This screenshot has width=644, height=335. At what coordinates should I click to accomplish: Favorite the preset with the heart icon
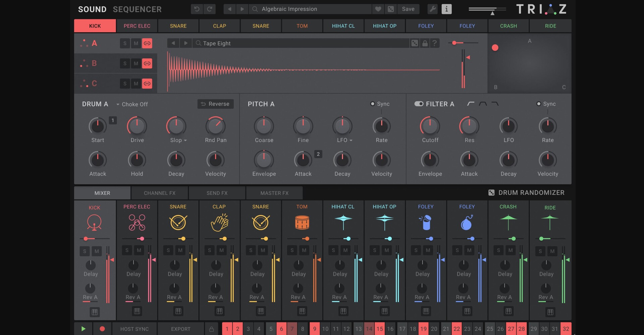pyautogui.click(x=378, y=9)
